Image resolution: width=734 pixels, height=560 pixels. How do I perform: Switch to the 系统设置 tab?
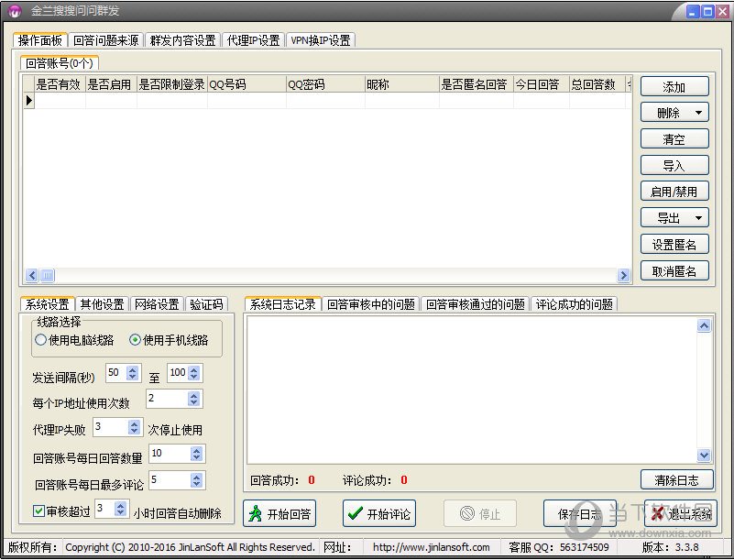coord(47,304)
